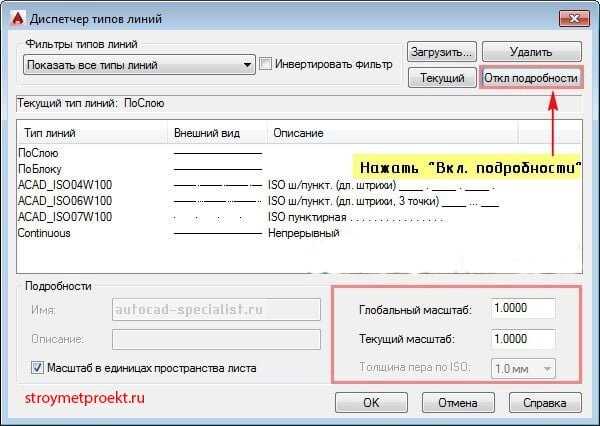Click the Откл подробности button
The height and width of the screenshot is (426, 600).
pyautogui.click(x=531, y=78)
